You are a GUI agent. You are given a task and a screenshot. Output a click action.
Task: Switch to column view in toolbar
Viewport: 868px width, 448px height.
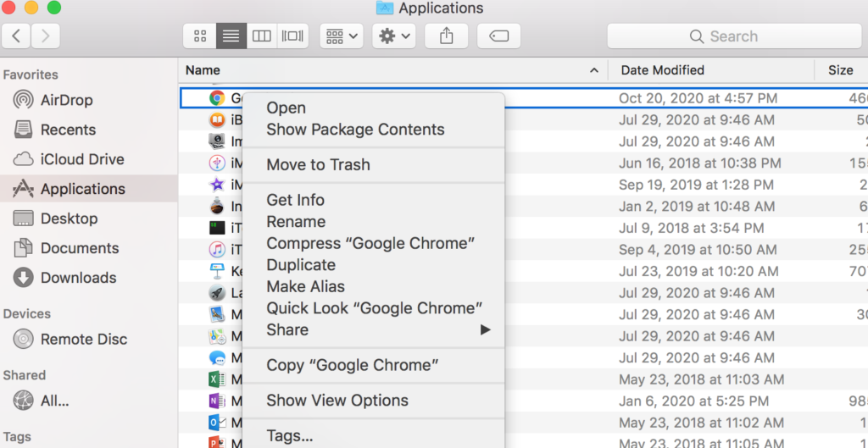click(262, 36)
